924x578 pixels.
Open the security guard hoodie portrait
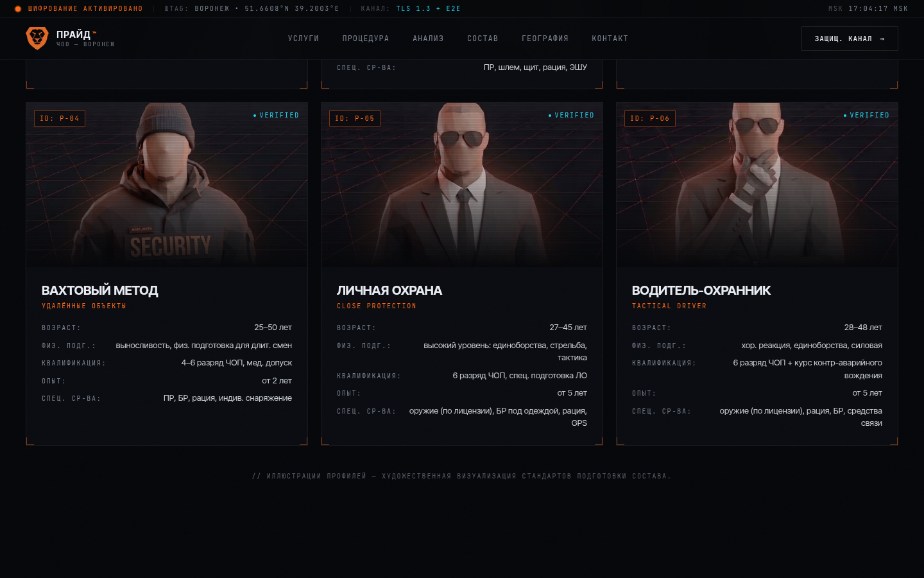tap(167, 185)
